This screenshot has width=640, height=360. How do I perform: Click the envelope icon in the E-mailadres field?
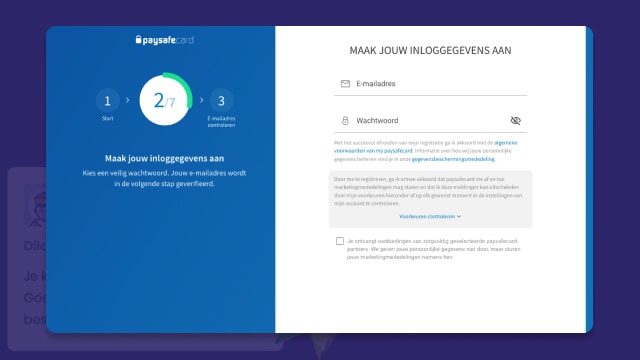pyautogui.click(x=345, y=84)
